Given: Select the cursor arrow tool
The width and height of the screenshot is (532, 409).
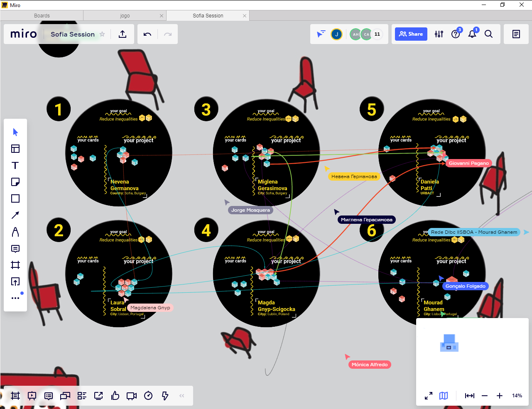Looking at the screenshot, I should tap(15, 132).
